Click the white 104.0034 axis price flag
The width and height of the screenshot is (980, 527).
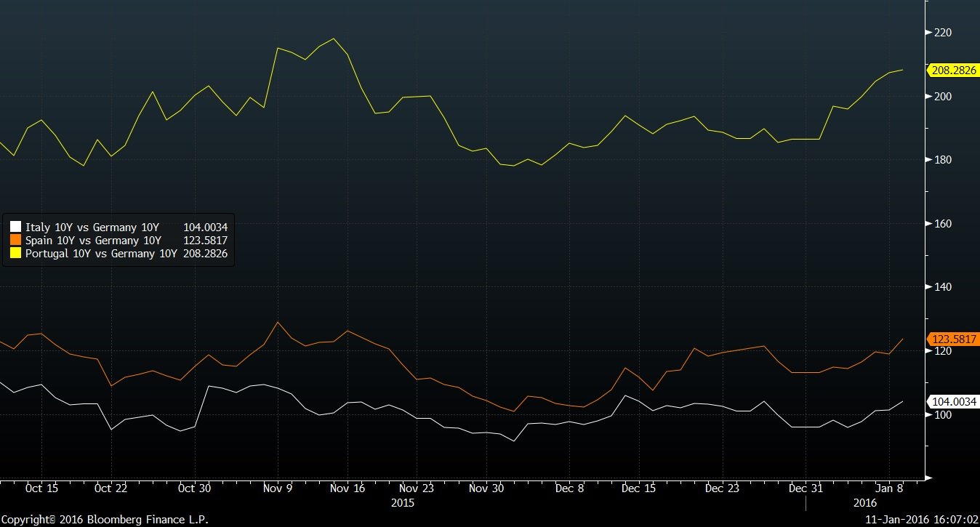click(952, 401)
